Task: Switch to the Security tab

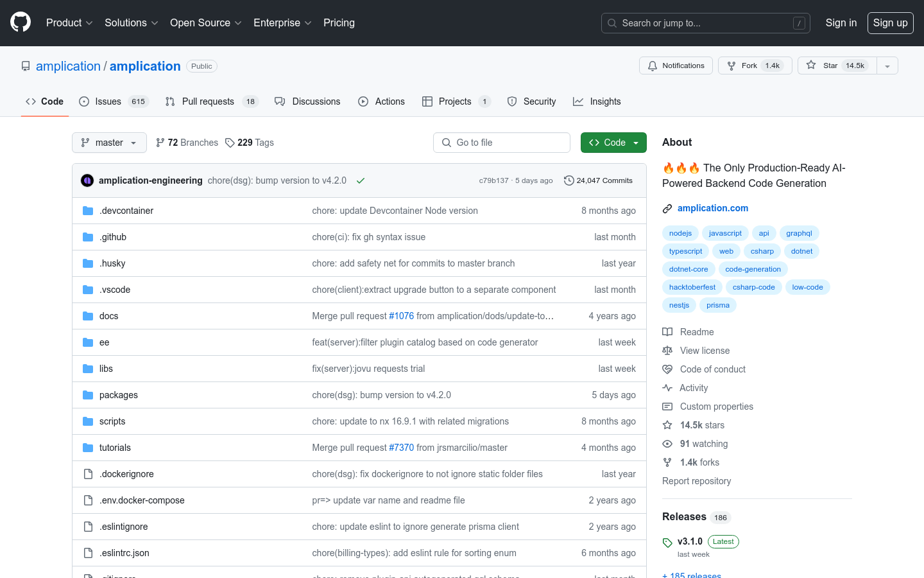Action: 531,101
